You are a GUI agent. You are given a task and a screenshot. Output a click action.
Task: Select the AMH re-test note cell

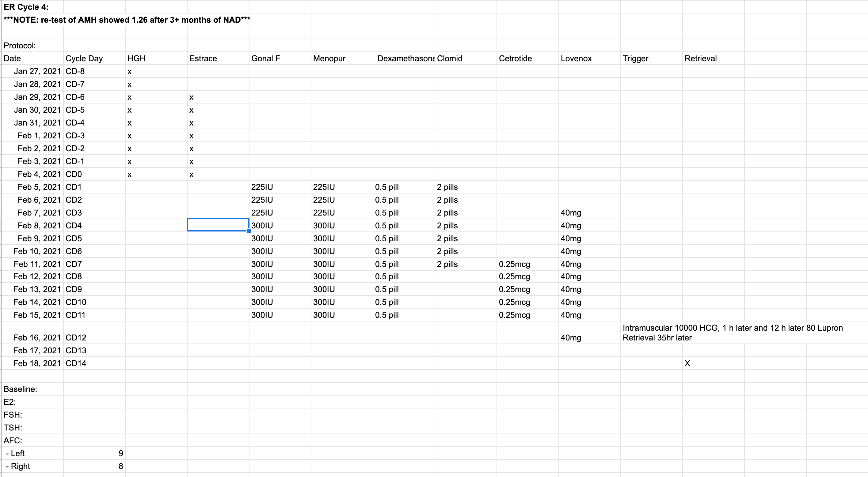(127, 20)
